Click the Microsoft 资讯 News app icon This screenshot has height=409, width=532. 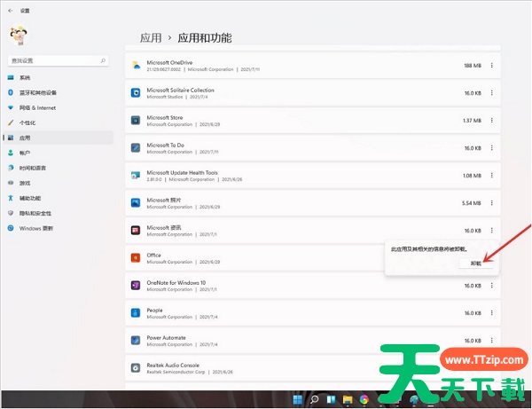coord(136,230)
